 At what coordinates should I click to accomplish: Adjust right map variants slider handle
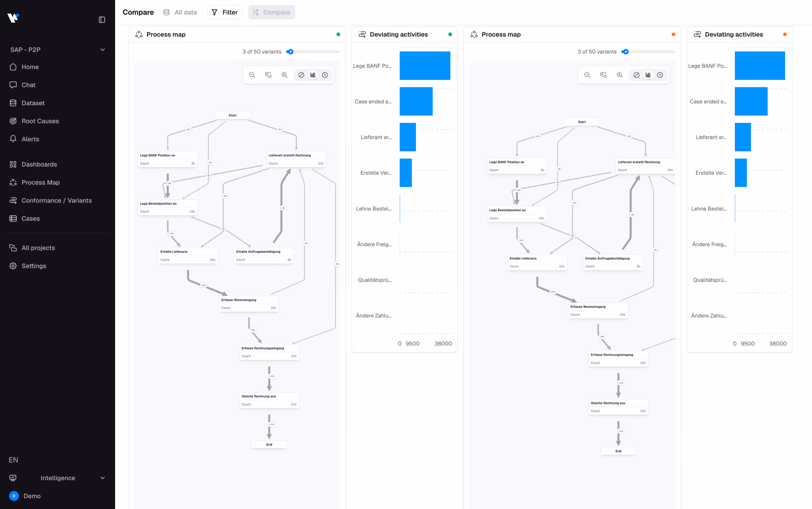(626, 52)
